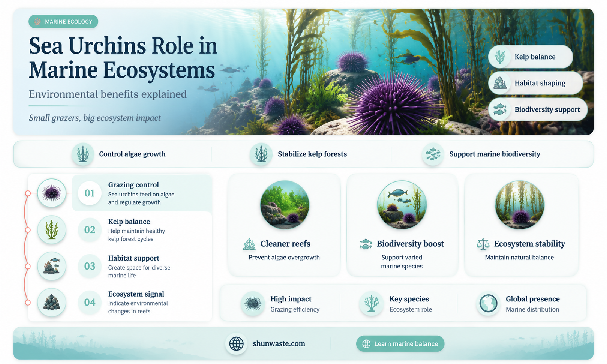Select the Biodiversity support pill

538,109
